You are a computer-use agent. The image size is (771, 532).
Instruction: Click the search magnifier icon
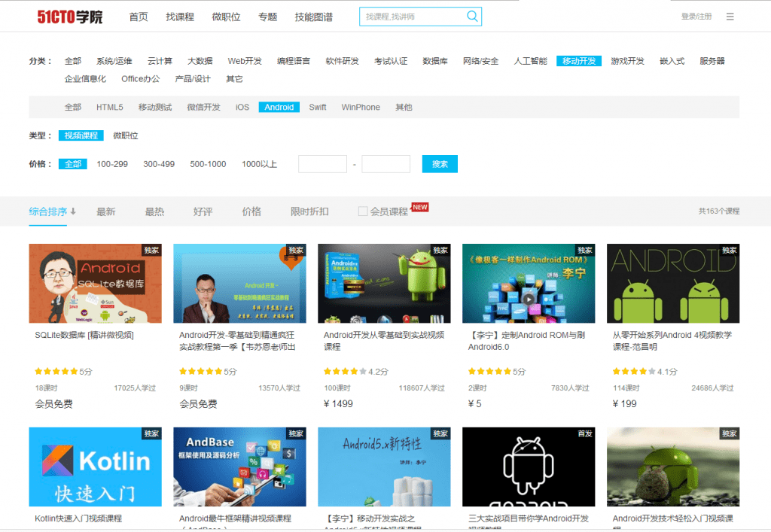point(473,16)
